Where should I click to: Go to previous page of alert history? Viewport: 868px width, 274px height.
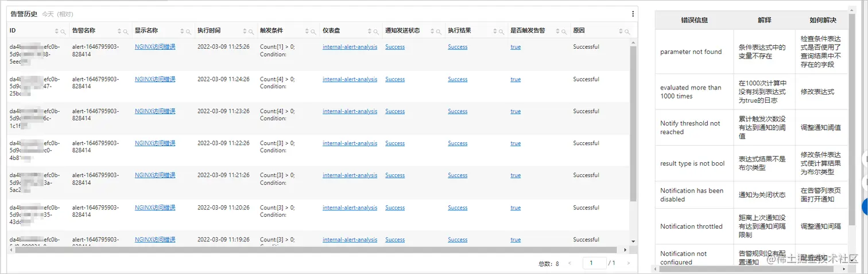tap(569, 263)
